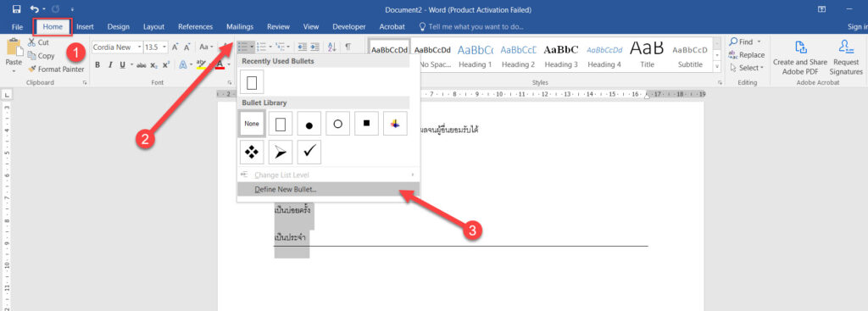Choose the four-diamonds bullet
The height and width of the screenshot is (311, 868).
coord(252,153)
